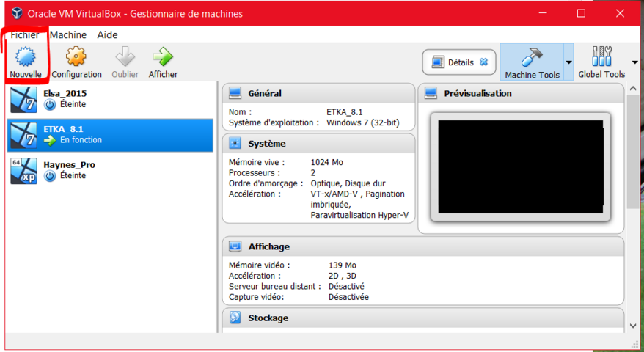Click the Affichage display icon
The height and width of the screenshot is (352, 644).
pyautogui.click(x=235, y=246)
